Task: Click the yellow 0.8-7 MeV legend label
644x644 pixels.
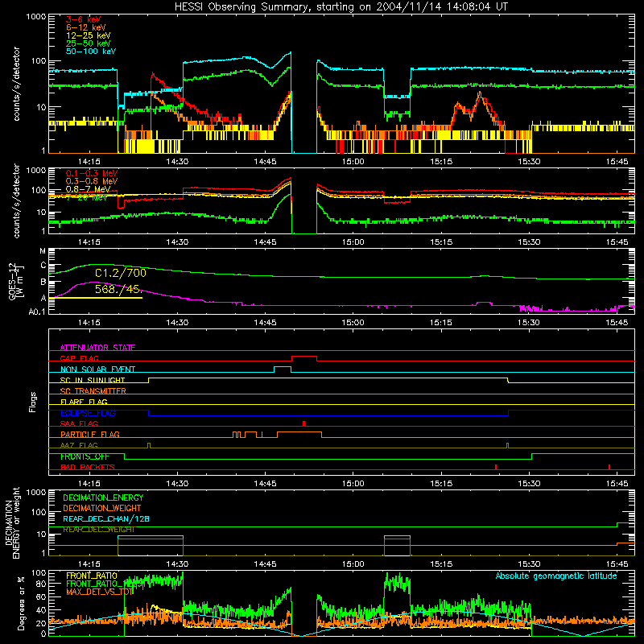Action: (89, 189)
